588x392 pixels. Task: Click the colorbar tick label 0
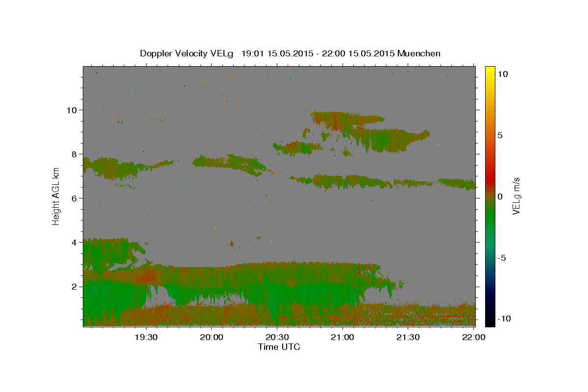coord(500,196)
